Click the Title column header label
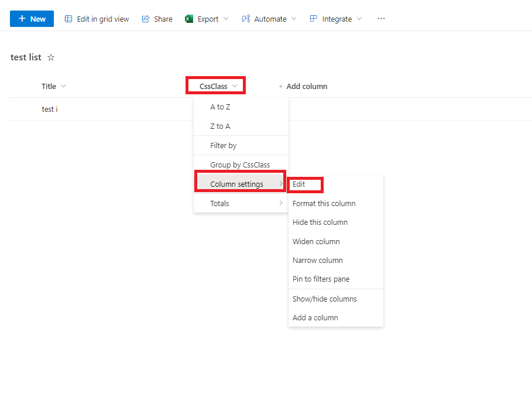The width and height of the screenshot is (532, 397). [x=49, y=87]
